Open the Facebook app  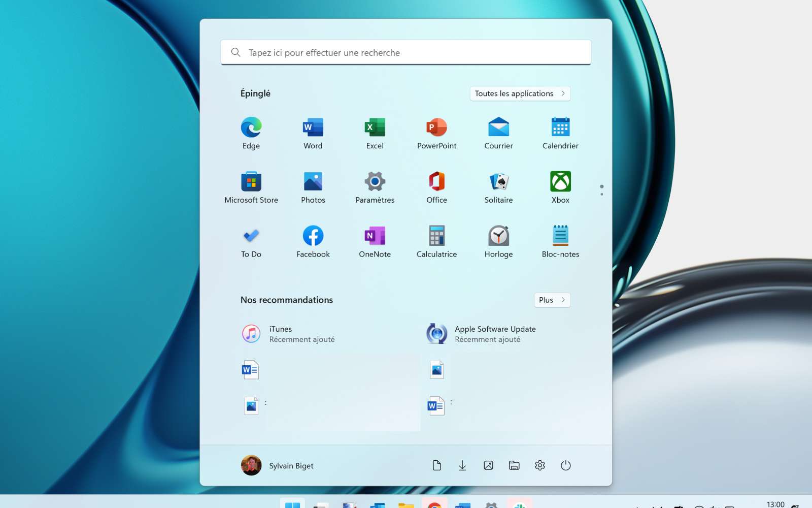[313, 242]
